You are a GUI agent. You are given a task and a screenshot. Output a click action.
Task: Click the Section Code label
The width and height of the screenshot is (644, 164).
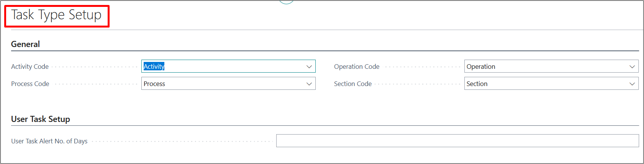[x=353, y=84]
